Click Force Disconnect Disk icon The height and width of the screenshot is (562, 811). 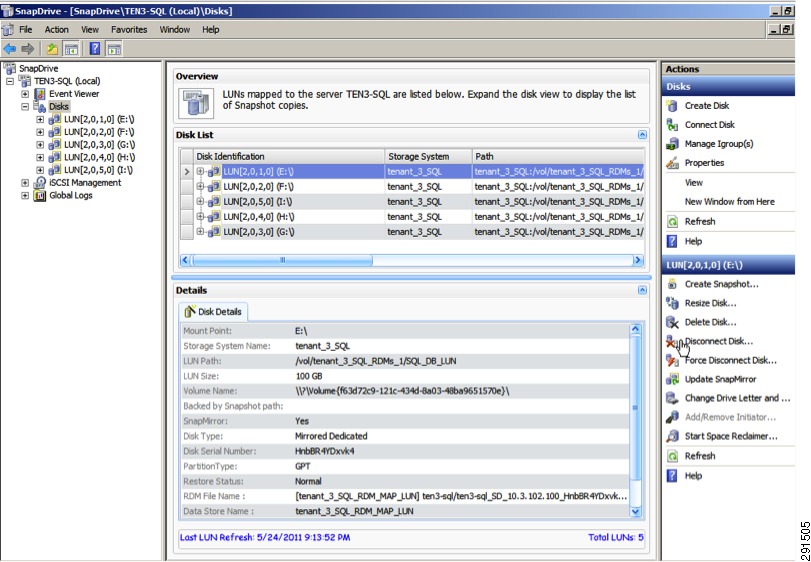pos(672,360)
